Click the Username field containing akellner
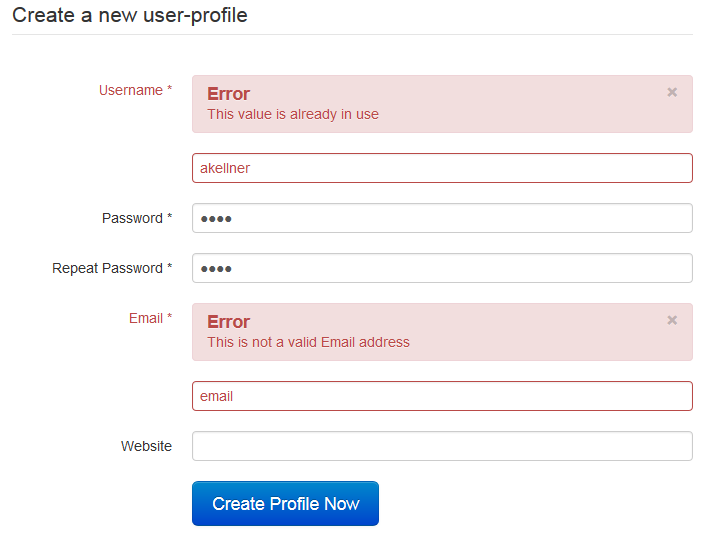The image size is (705, 540). pyautogui.click(x=442, y=168)
